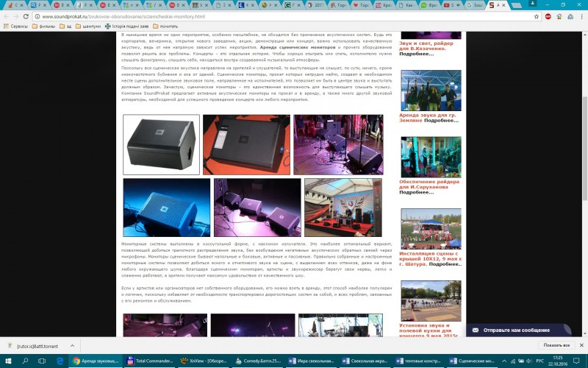Click the site information icon
This screenshot has height=368, width=588.
(37, 16)
